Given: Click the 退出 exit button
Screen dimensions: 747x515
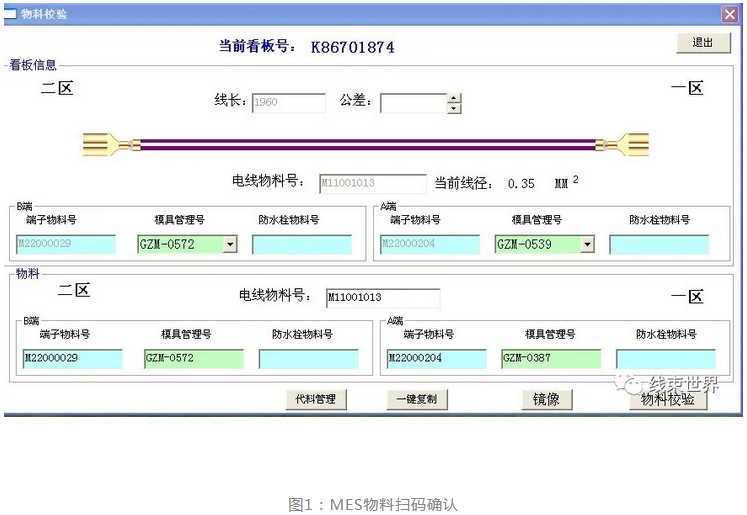Looking at the screenshot, I should (x=702, y=43).
